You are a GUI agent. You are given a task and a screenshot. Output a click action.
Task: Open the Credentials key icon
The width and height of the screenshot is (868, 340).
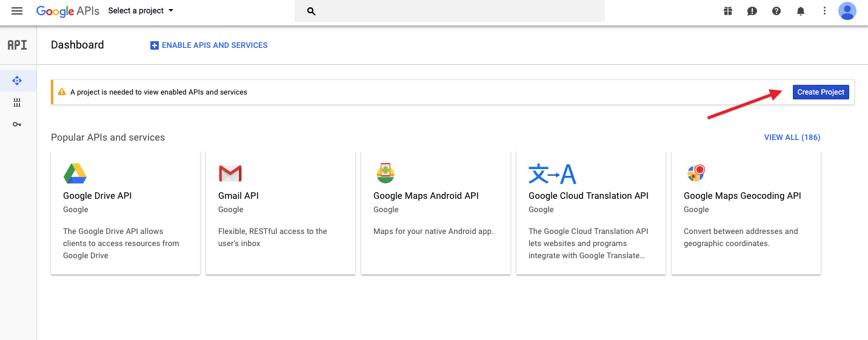(x=17, y=124)
